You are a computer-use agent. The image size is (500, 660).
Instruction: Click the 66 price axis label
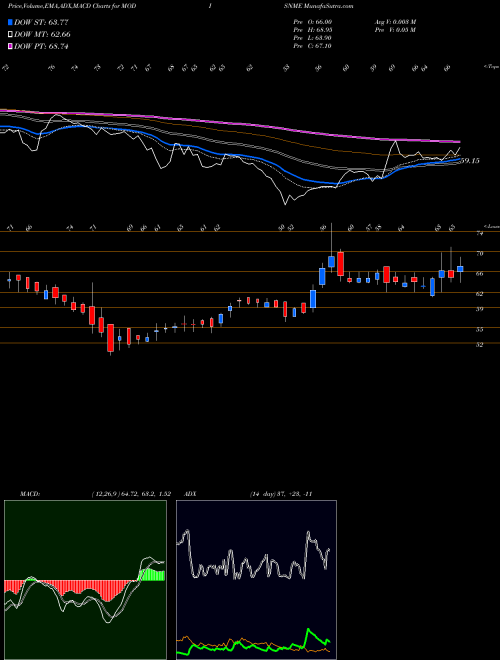point(479,274)
